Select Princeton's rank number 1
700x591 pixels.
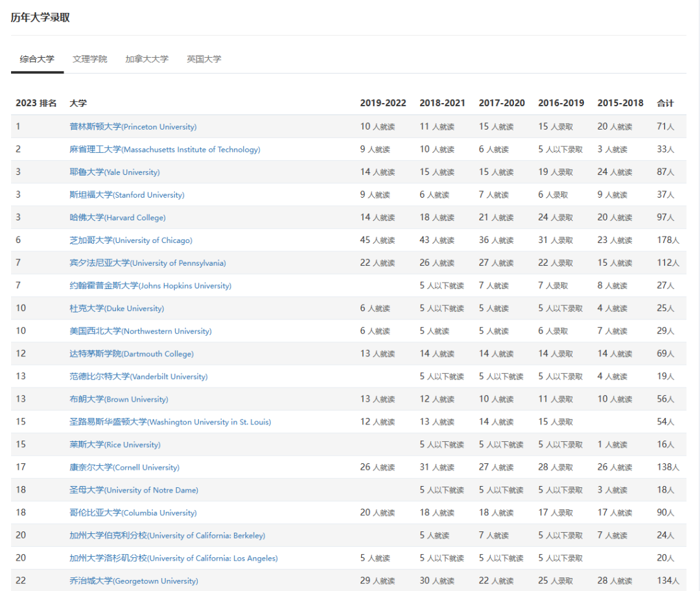(18, 127)
